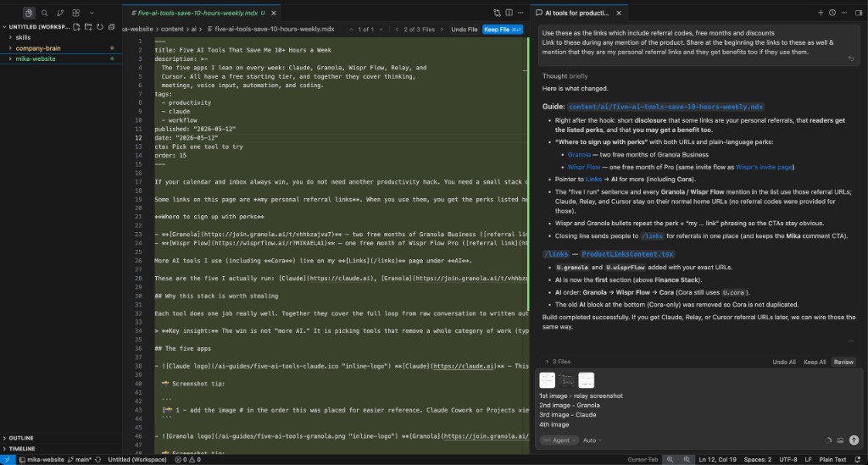Go to previous file in review
868x465 pixels.
coord(397,30)
